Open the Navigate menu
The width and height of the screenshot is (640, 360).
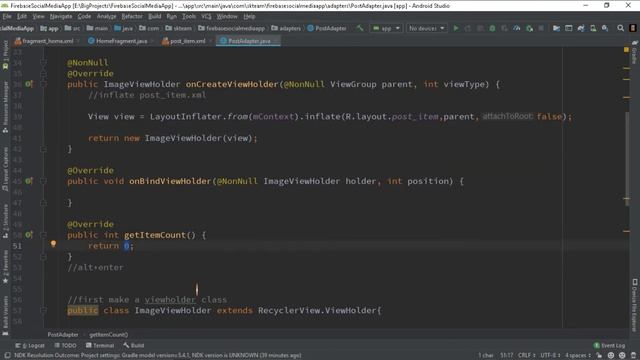(61, 16)
